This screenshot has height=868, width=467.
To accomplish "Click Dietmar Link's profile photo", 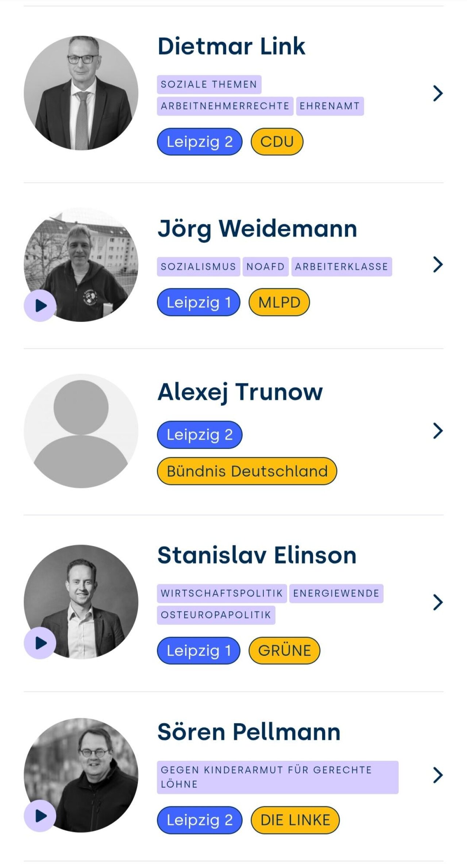I will 81,93.
